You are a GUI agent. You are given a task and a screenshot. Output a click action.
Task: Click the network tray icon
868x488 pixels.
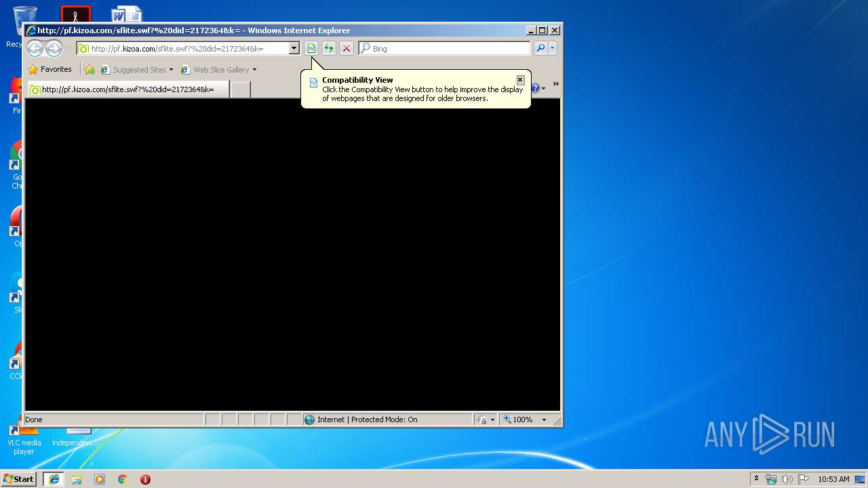point(771,479)
